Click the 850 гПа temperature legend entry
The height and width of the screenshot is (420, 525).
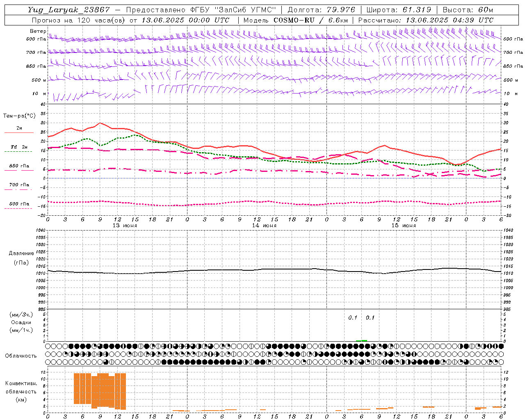(x=19, y=166)
